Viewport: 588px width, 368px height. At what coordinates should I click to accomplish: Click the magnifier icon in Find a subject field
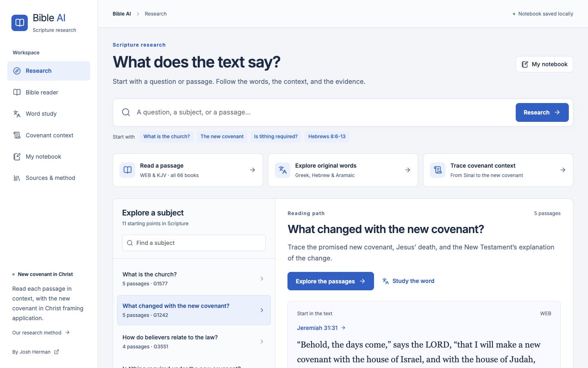130,243
